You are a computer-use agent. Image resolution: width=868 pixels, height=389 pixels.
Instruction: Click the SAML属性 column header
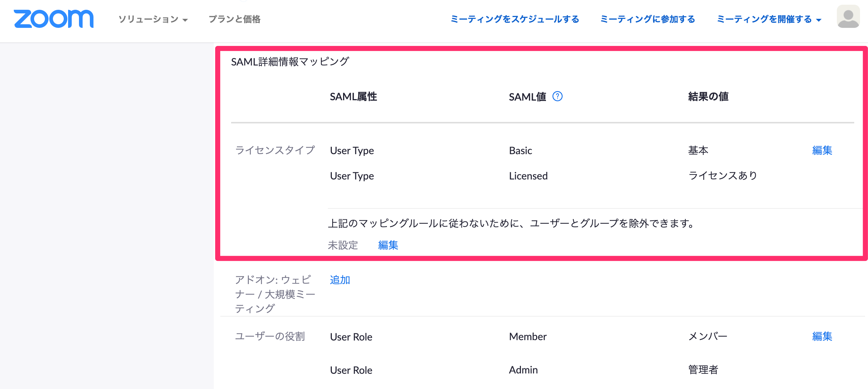[x=353, y=97]
